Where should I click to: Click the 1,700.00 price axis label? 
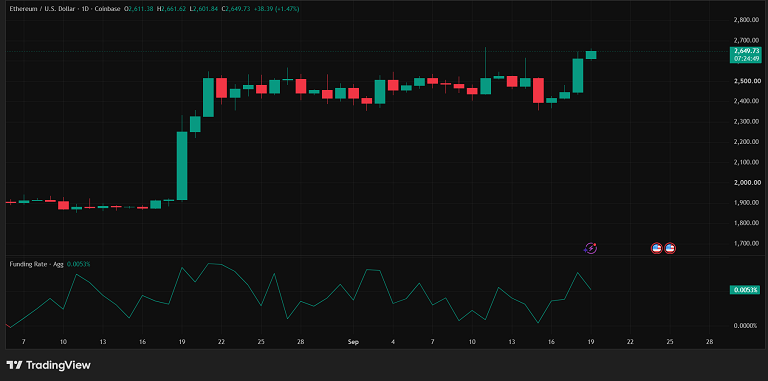click(746, 243)
